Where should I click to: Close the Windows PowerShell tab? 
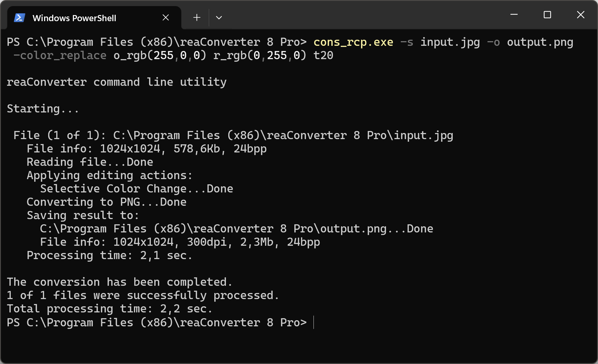pyautogui.click(x=166, y=18)
